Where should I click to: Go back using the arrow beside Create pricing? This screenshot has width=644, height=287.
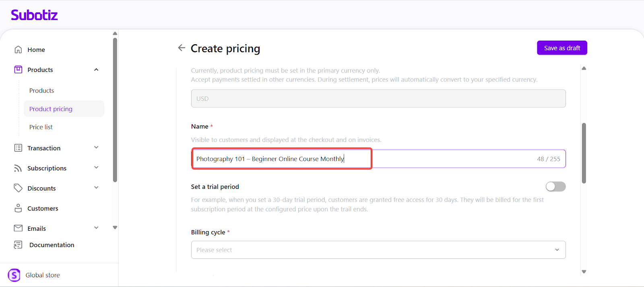pos(182,48)
